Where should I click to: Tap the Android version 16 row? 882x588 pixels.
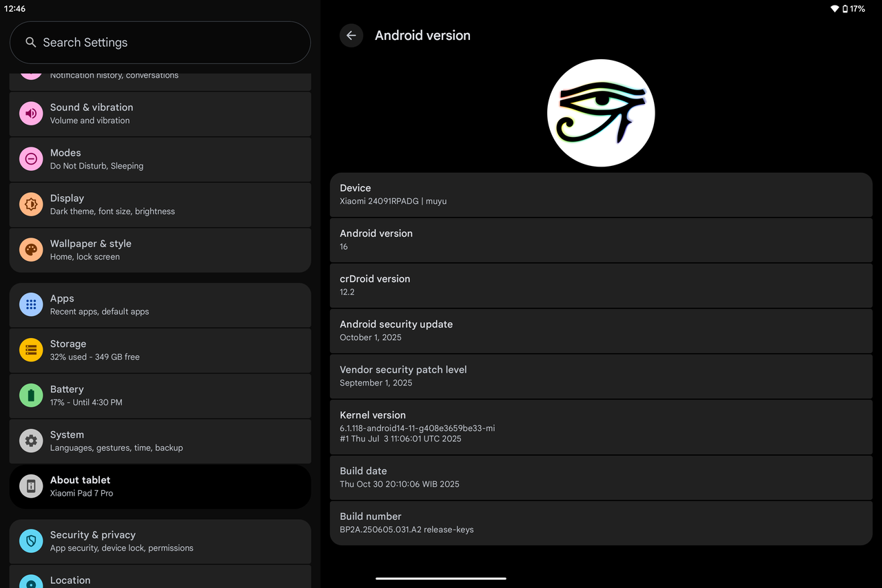point(601,240)
